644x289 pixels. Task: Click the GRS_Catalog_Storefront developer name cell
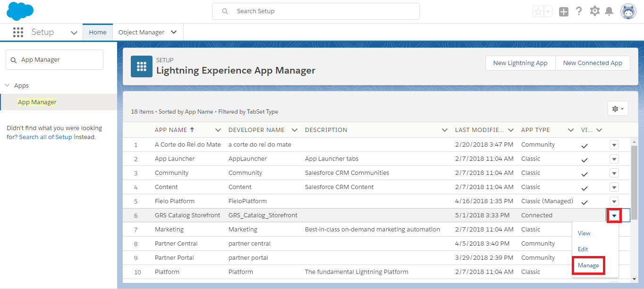(x=263, y=215)
